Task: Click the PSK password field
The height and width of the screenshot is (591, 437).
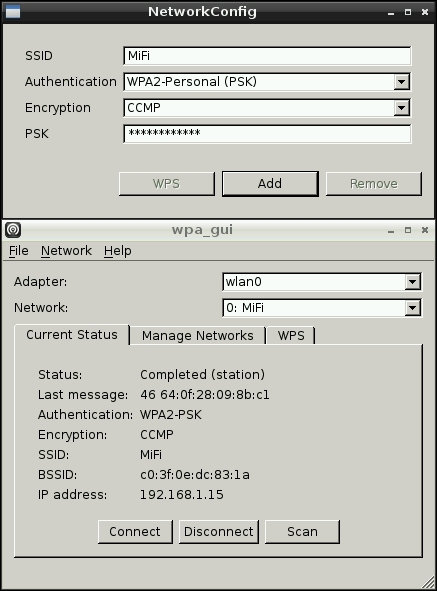Action: (267, 134)
